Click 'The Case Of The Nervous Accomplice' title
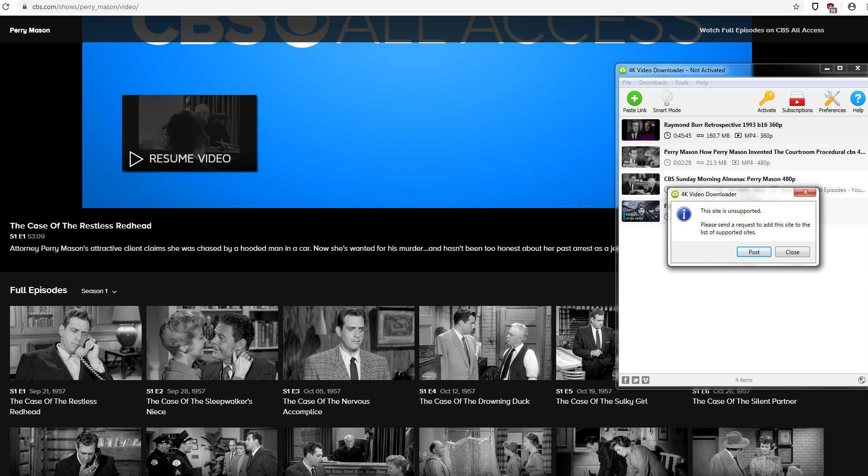The width and height of the screenshot is (868, 476). pos(326,407)
